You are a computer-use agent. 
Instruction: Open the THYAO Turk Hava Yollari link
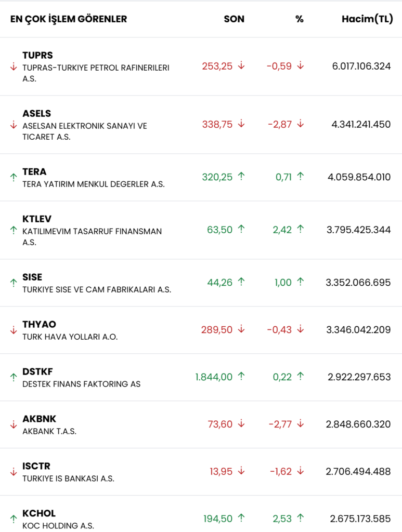point(70,337)
